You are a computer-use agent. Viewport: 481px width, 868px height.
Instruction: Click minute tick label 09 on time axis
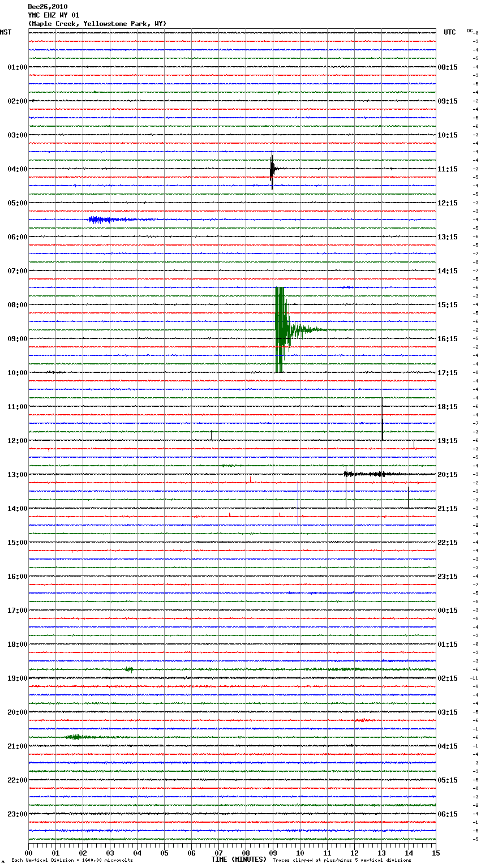click(x=273, y=853)
